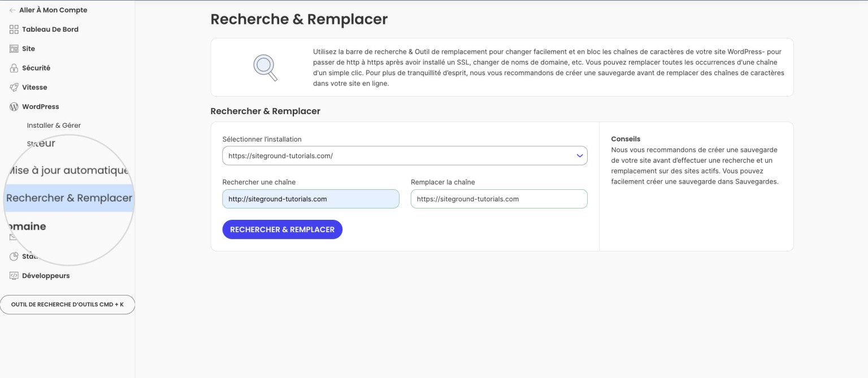The image size is (868, 378).
Task: Click the Statistiques pie chart icon
Action: click(14, 257)
